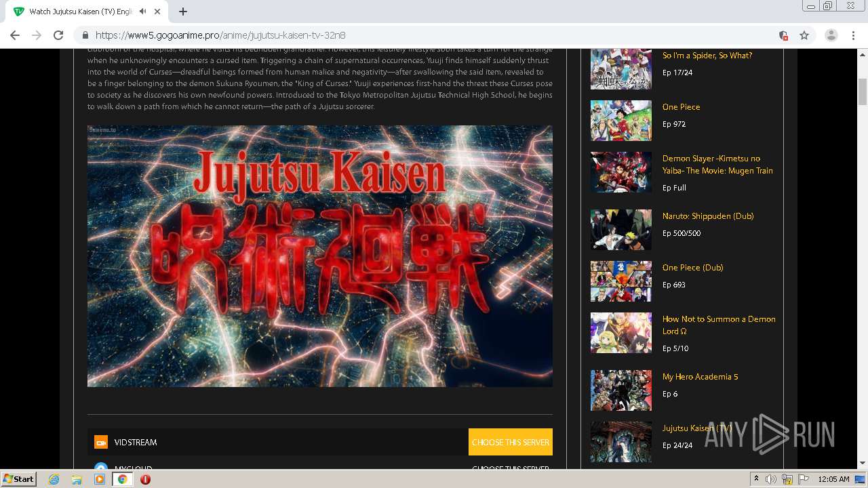Open Chrome three-dot menu
Image resolution: width=868 pixels, height=488 pixels.
pos(853,35)
